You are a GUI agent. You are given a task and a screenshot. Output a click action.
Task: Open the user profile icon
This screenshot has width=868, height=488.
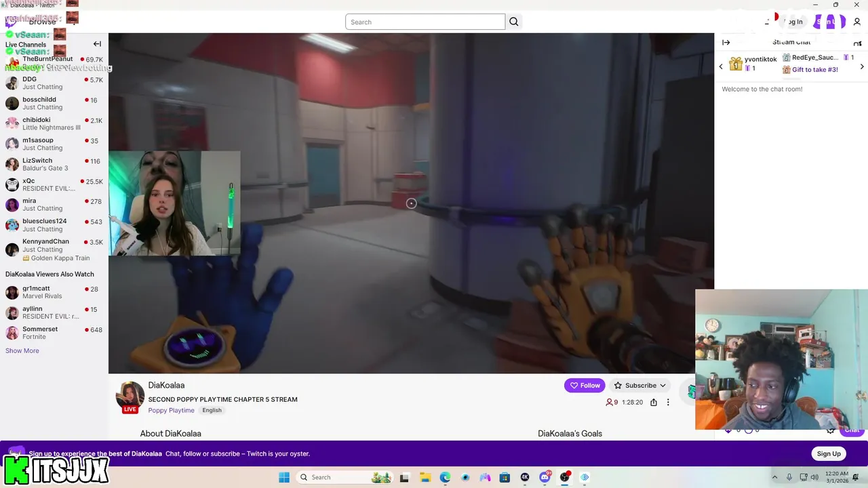(857, 22)
